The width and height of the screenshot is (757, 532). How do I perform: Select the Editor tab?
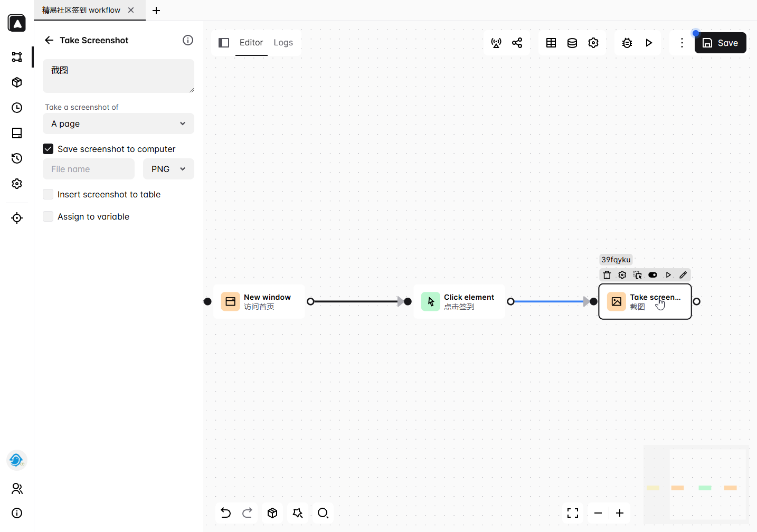tap(251, 43)
